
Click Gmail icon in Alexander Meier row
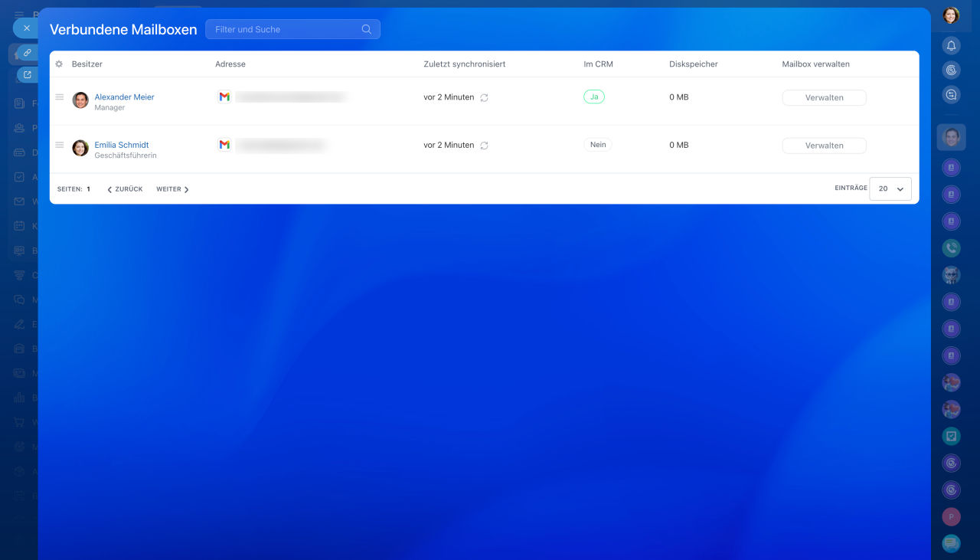(224, 97)
